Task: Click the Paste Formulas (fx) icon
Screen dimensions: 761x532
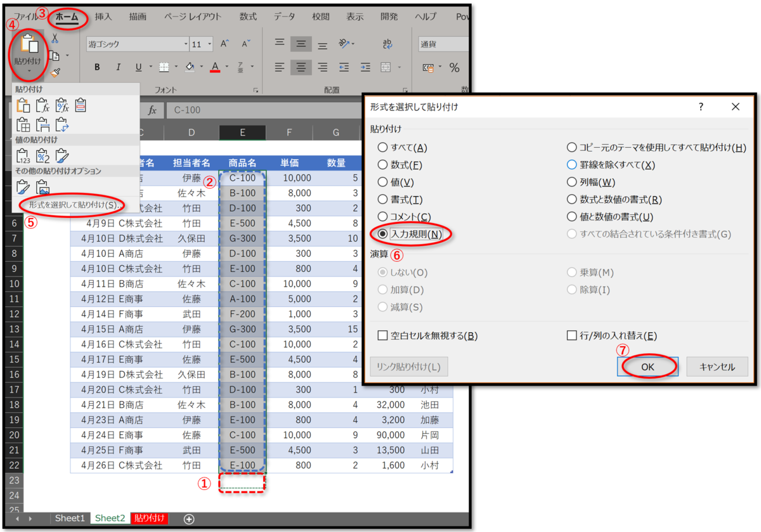Action: 43,105
